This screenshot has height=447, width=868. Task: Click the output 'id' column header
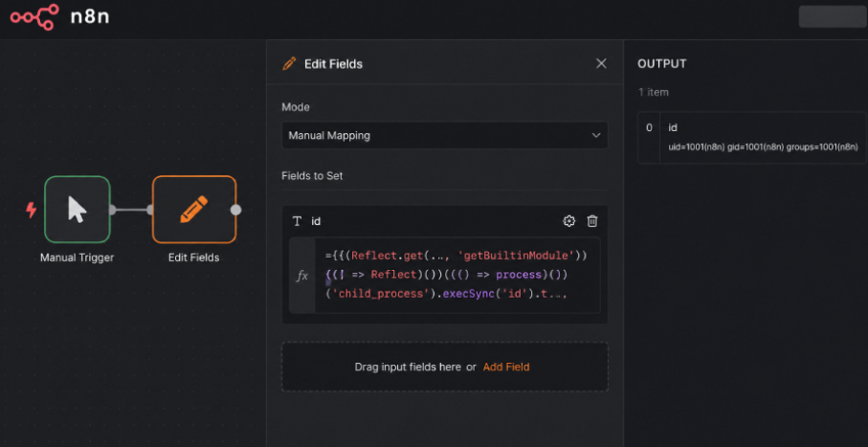(x=673, y=127)
